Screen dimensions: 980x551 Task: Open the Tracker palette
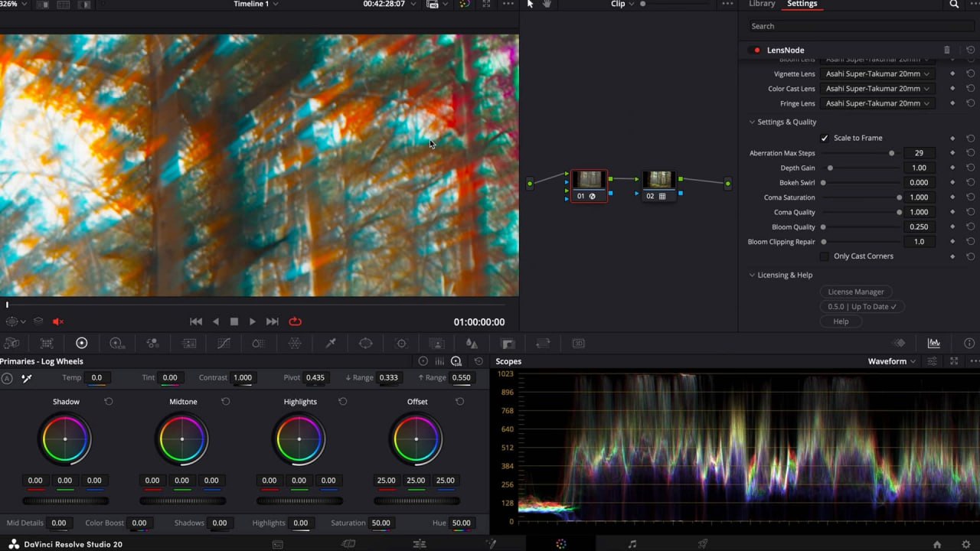[x=401, y=344]
